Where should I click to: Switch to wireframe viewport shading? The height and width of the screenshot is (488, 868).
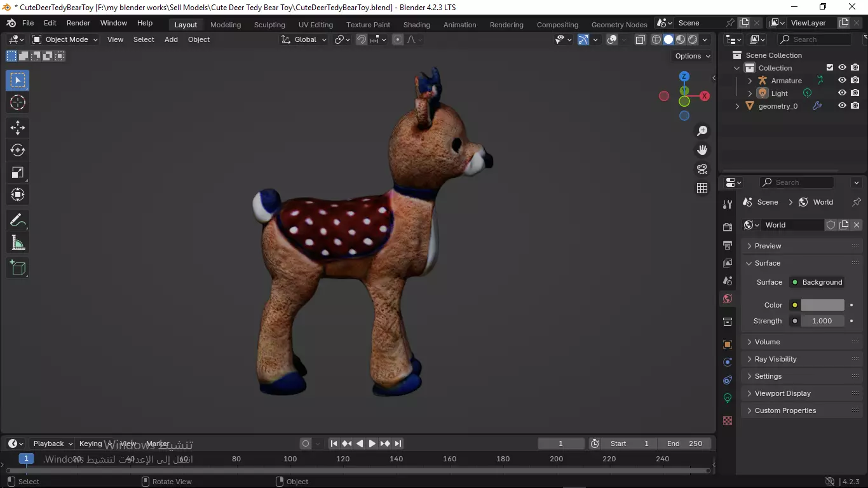tap(656, 39)
